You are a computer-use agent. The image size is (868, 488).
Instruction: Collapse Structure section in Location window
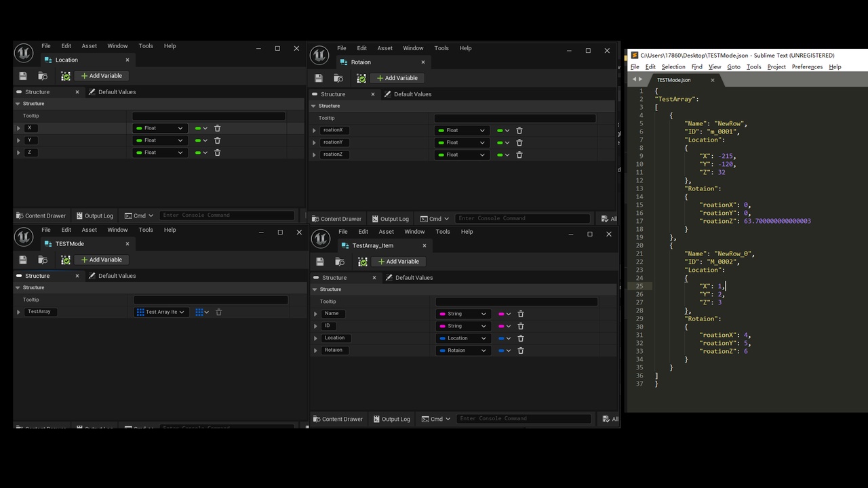click(18, 104)
